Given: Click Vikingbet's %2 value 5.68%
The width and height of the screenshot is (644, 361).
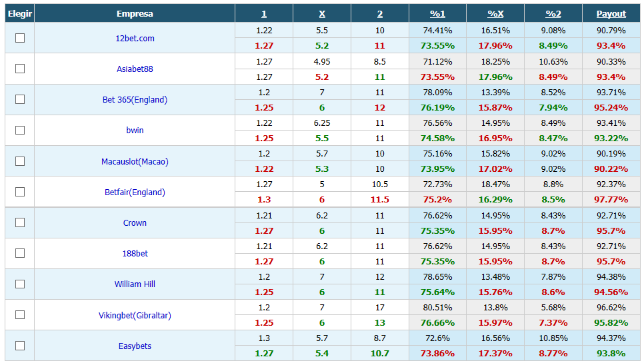Looking at the screenshot, I should (x=553, y=307).
